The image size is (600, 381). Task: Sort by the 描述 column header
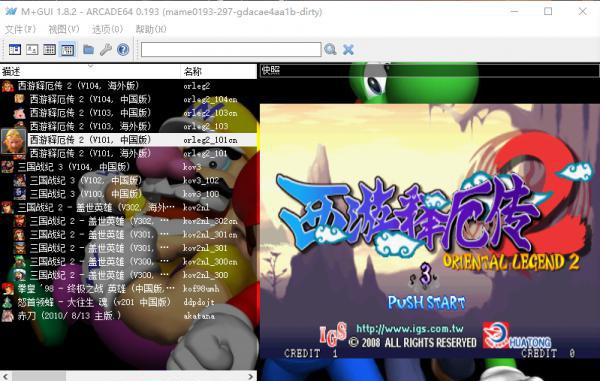(90, 72)
